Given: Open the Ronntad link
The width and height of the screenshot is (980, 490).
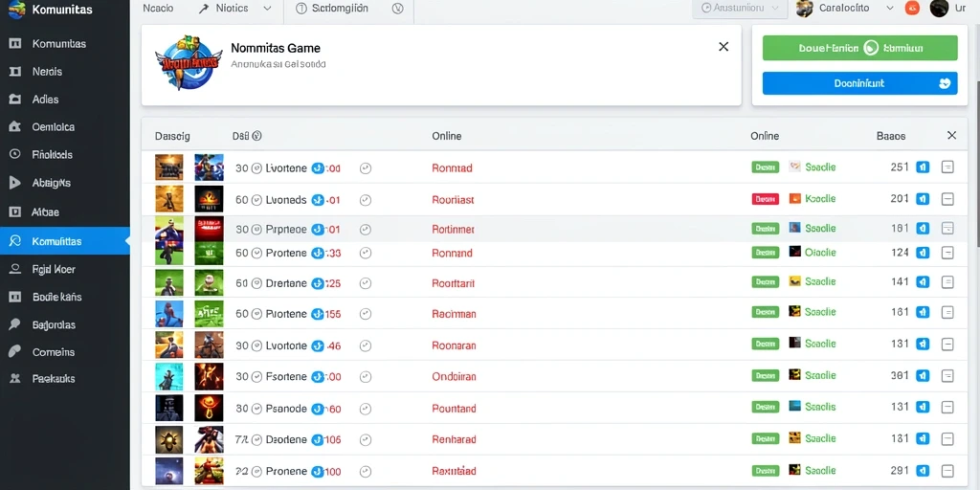Looking at the screenshot, I should (x=452, y=167).
